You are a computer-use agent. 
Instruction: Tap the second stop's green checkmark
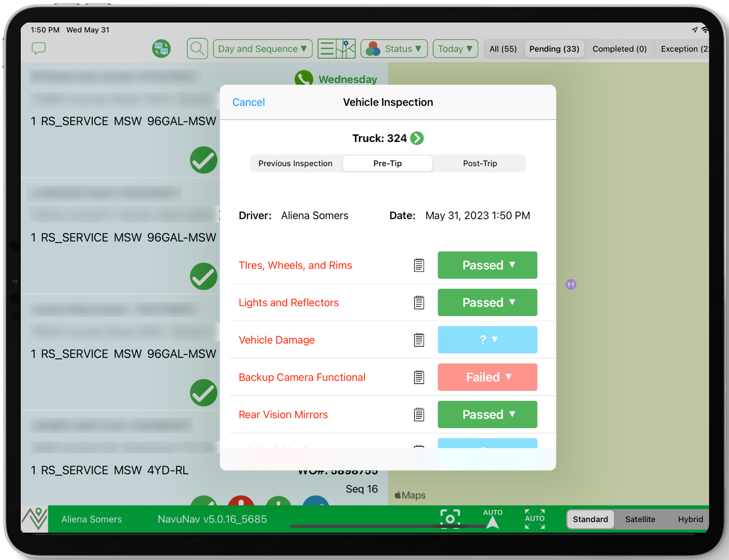tap(203, 276)
